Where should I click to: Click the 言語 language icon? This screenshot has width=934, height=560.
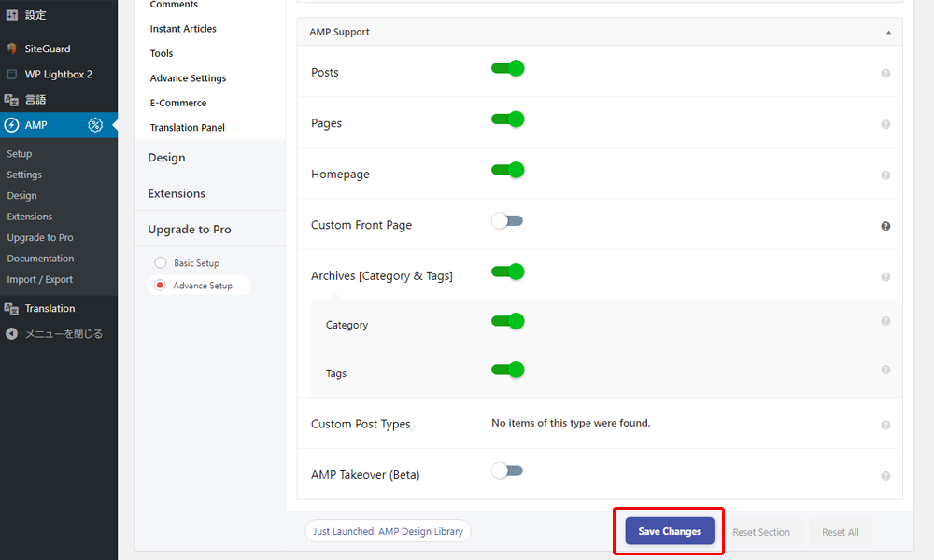(x=11, y=100)
